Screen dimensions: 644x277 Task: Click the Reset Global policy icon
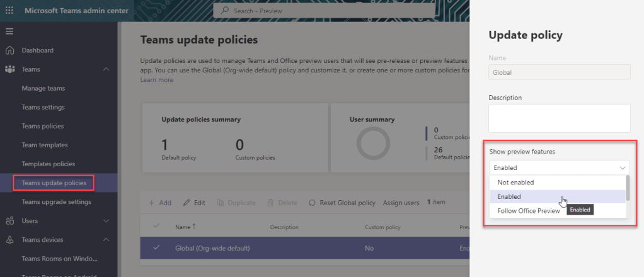coord(312,203)
